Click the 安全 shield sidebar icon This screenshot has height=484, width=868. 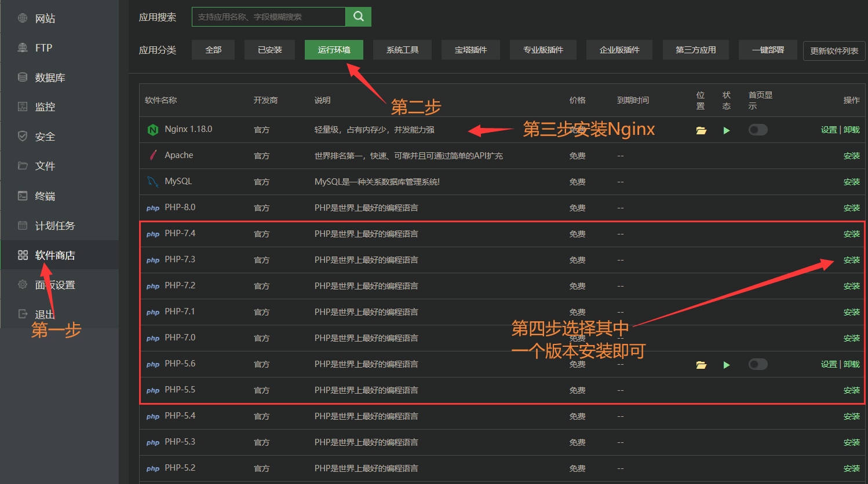(x=23, y=136)
